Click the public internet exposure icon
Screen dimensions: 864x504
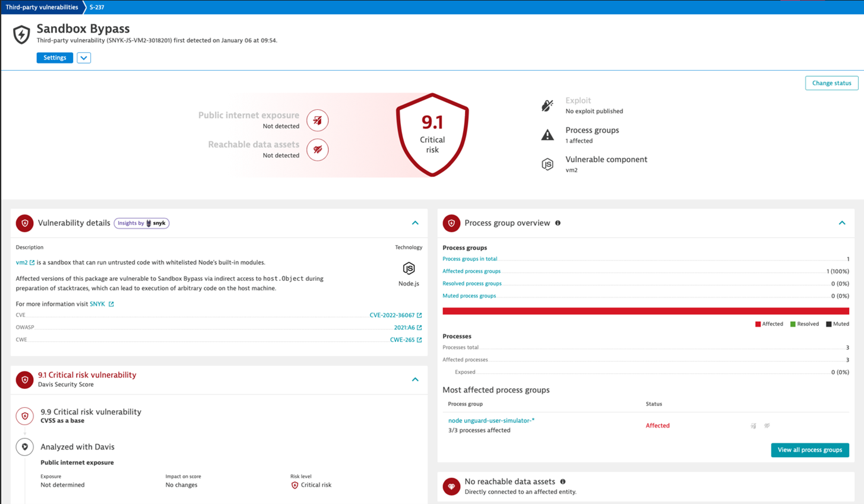click(318, 120)
